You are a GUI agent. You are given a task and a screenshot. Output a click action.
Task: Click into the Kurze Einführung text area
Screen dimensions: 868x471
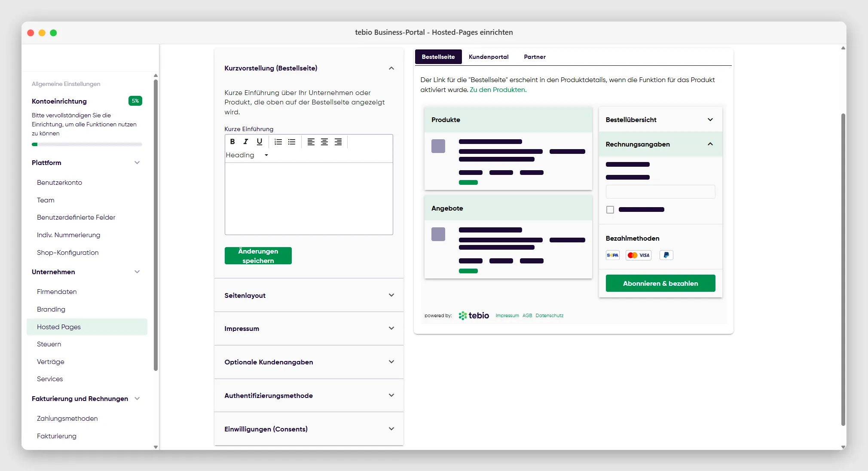point(309,199)
